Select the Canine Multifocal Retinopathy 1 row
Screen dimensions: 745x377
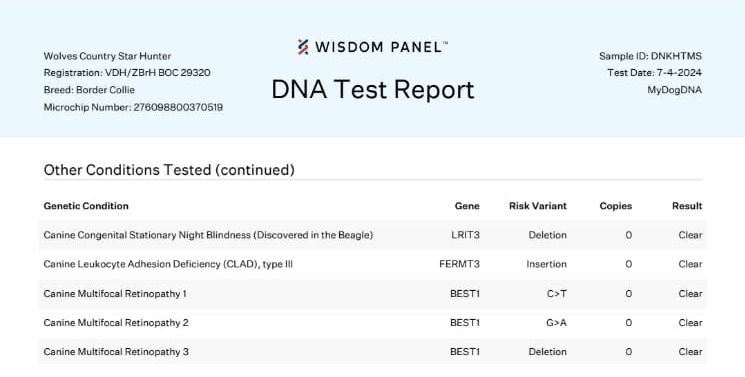pyautogui.click(x=372, y=294)
